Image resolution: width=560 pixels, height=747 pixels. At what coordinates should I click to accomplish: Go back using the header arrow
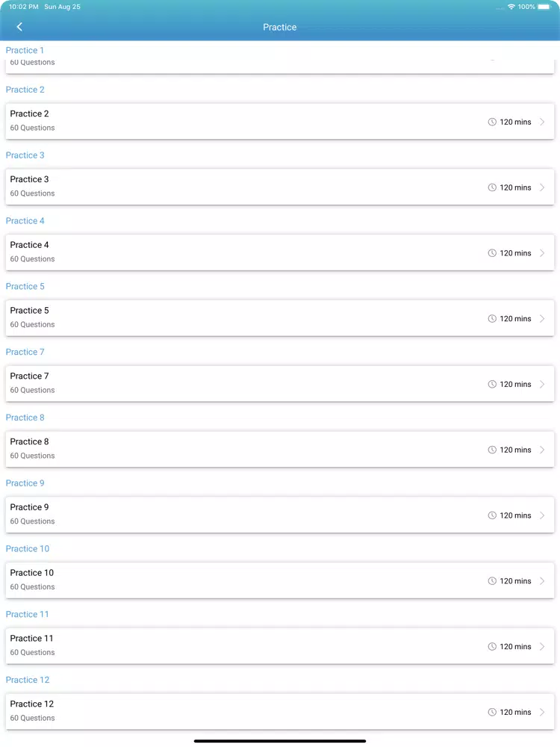19,27
